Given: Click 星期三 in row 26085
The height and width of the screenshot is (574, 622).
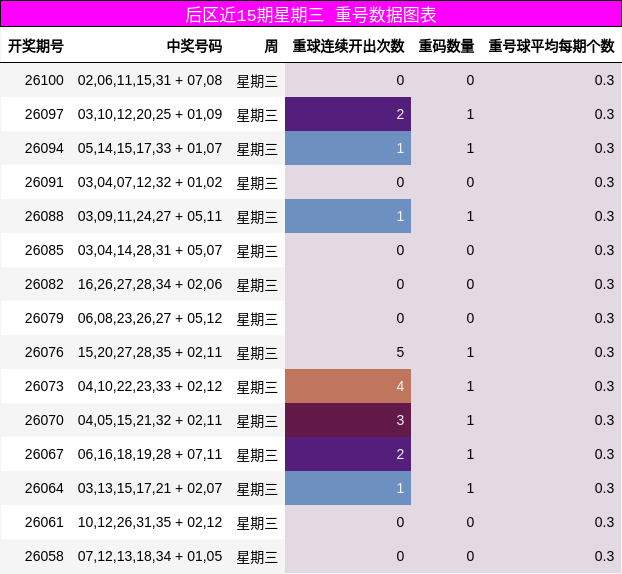Looking at the screenshot, I should click(x=257, y=251).
